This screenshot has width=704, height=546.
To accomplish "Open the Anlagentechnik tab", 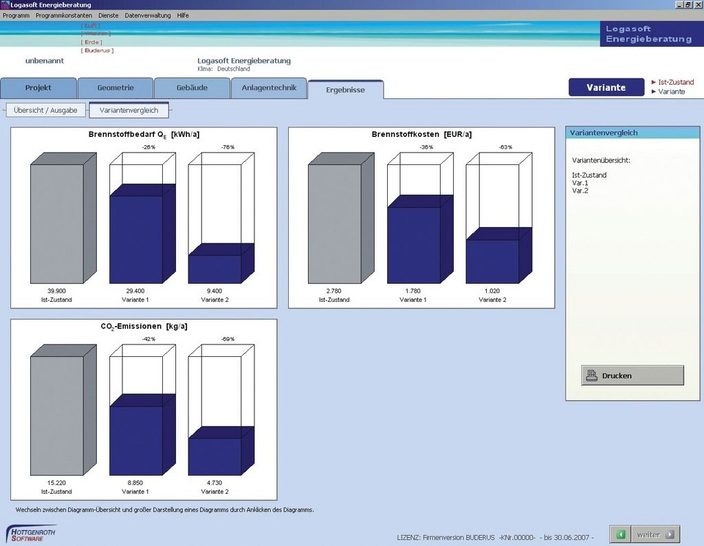I will pos(269,88).
